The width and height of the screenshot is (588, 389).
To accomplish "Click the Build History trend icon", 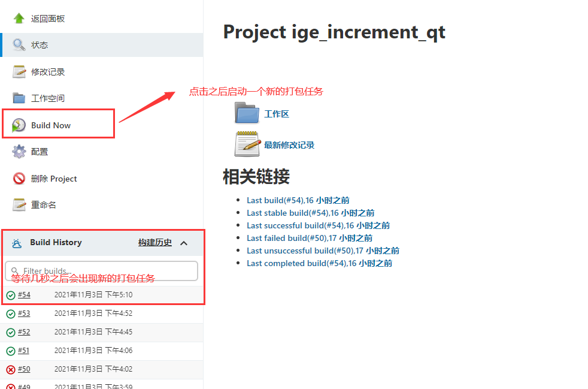I will pos(17,242).
